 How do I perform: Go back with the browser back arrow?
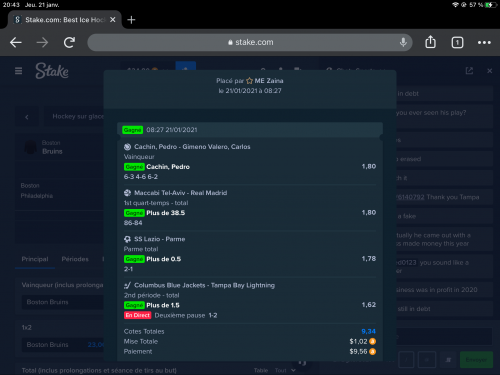(x=16, y=42)
